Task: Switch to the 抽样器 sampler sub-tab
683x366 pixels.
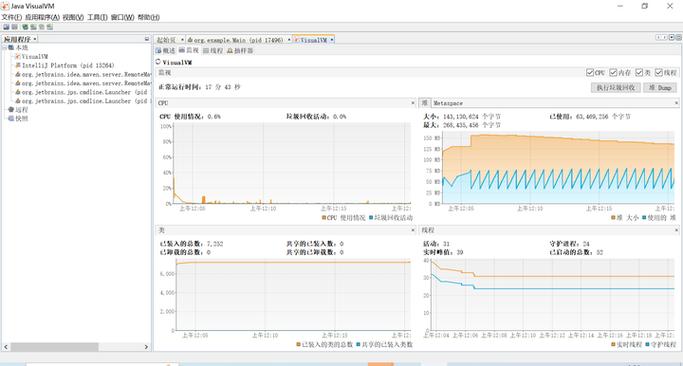Action: click(x=240, y=51)
